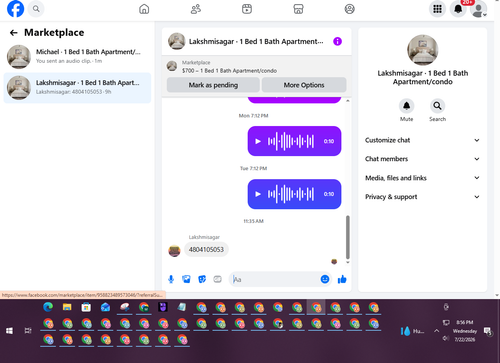Click Lakshmisagar's avatar beside the message
This screenshot has width=500, height=363.
point(174,251)
